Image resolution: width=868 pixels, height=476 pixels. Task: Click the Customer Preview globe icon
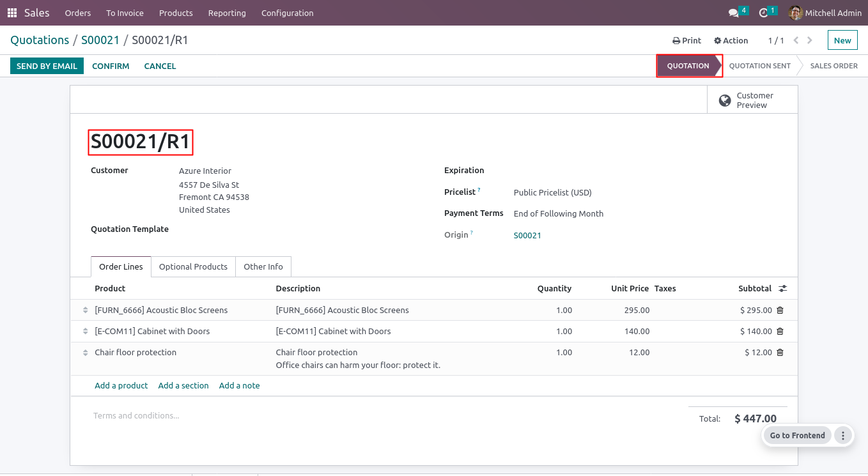(725, 100)
